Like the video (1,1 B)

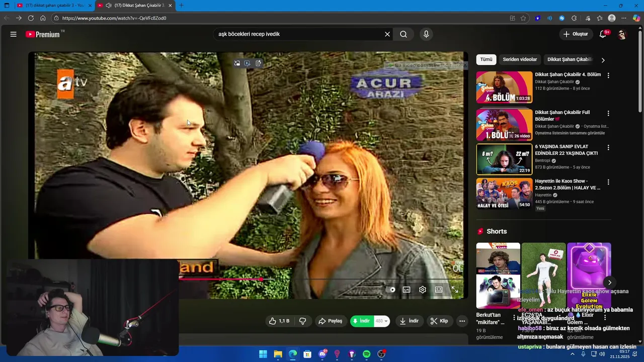[x=279, y=321]
